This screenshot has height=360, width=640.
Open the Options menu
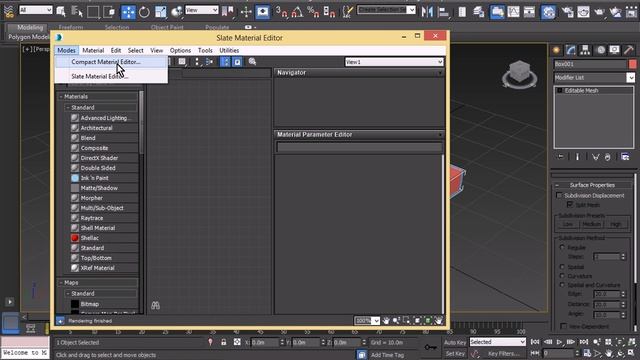point(180,50)
